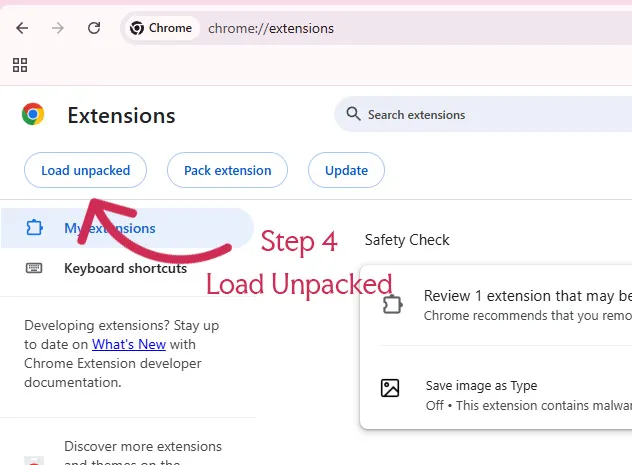The image size is (632, 465).
Task: Click the puzzle icon beside My extensions
Action: click(x=34, y=228)
